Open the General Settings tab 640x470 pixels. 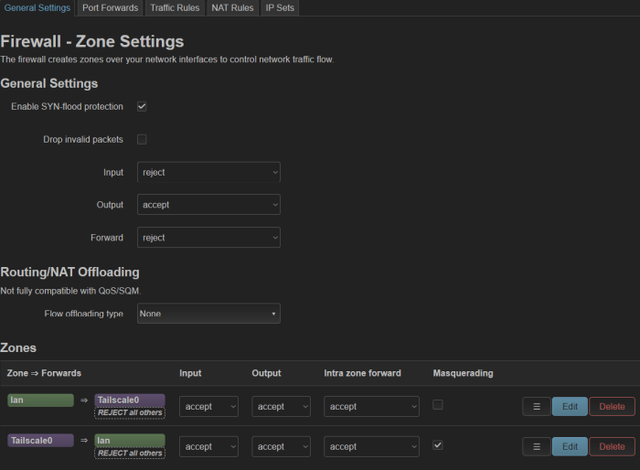(37, 8)
